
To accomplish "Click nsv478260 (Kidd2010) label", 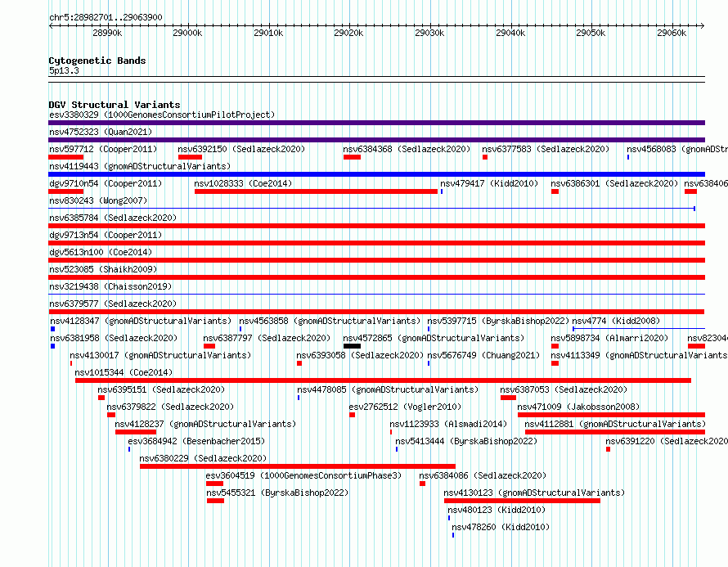I will pyautogui.click(x=501, y=527).
